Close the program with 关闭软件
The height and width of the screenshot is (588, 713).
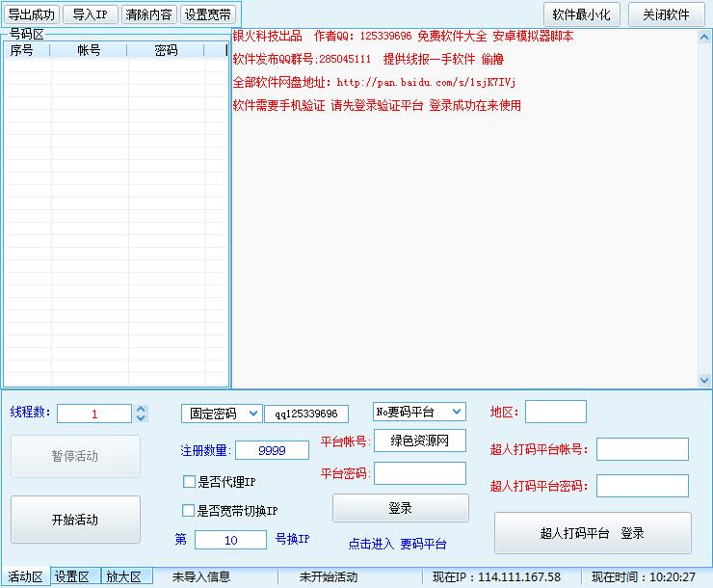(666, 14)
